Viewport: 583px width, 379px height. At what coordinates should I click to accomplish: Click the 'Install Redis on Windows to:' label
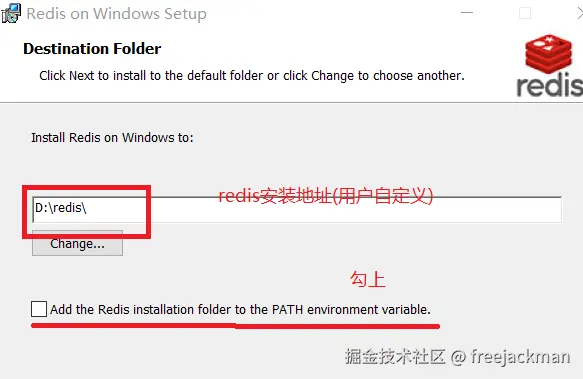(112, 138)
